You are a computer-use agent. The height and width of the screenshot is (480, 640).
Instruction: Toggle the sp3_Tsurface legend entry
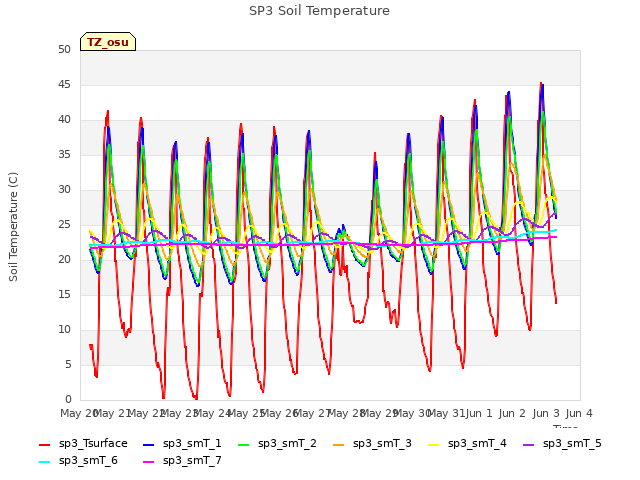click(x=83, y=444)
